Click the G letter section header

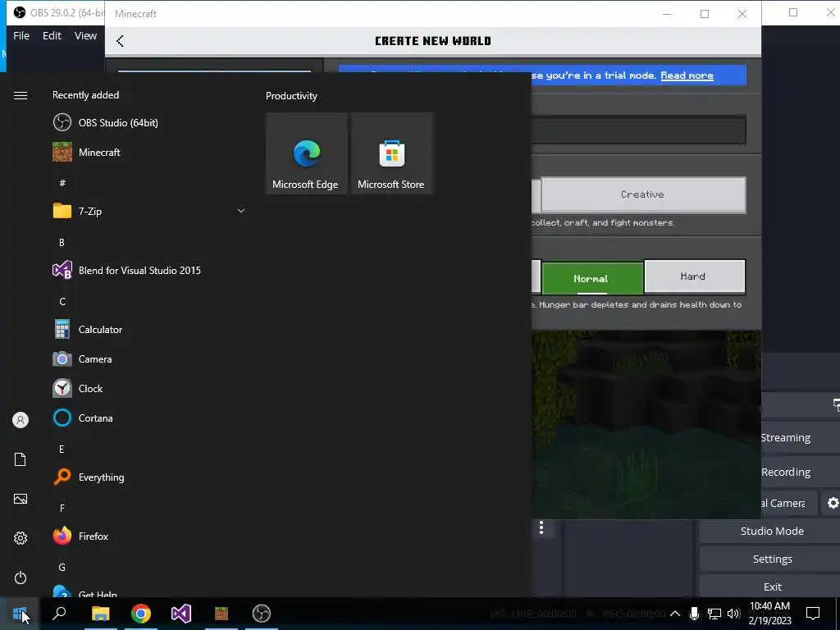tap(62, 567)
